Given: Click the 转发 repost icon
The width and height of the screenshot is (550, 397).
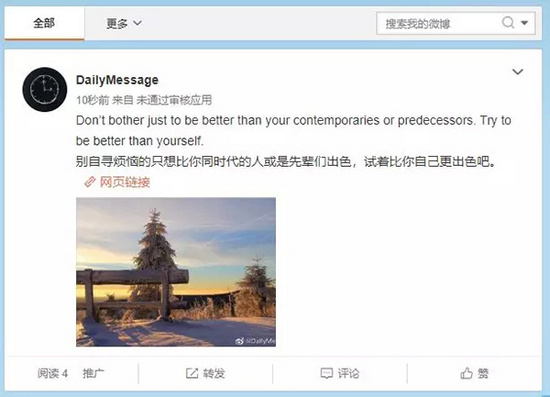Looking at the screenshot, I should 192,374.
